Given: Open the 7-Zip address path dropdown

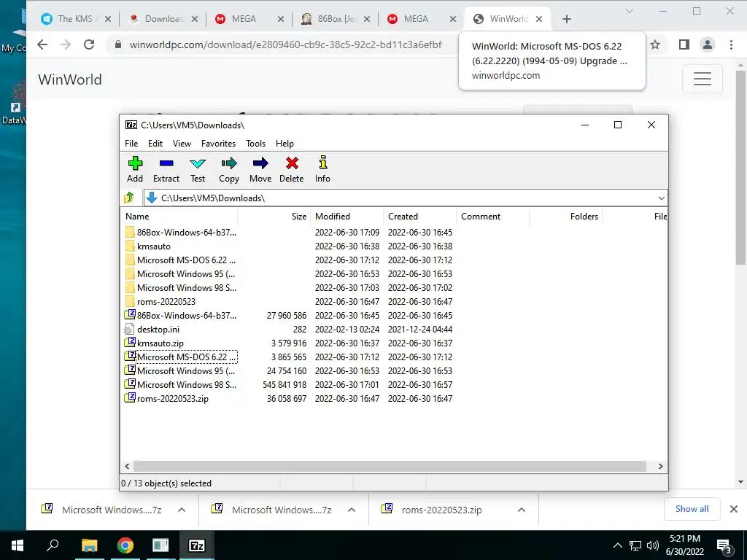Looking at the screenshot, I should (x=661, y=198).
